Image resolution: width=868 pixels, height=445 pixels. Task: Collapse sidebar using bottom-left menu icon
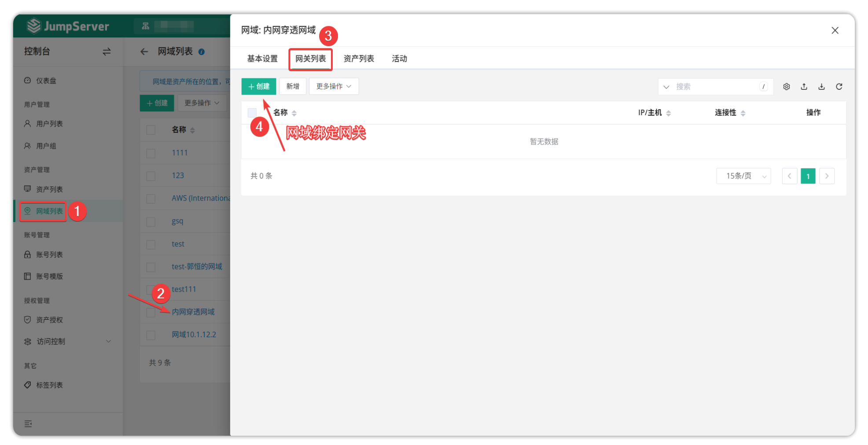(x=28, y=423)
